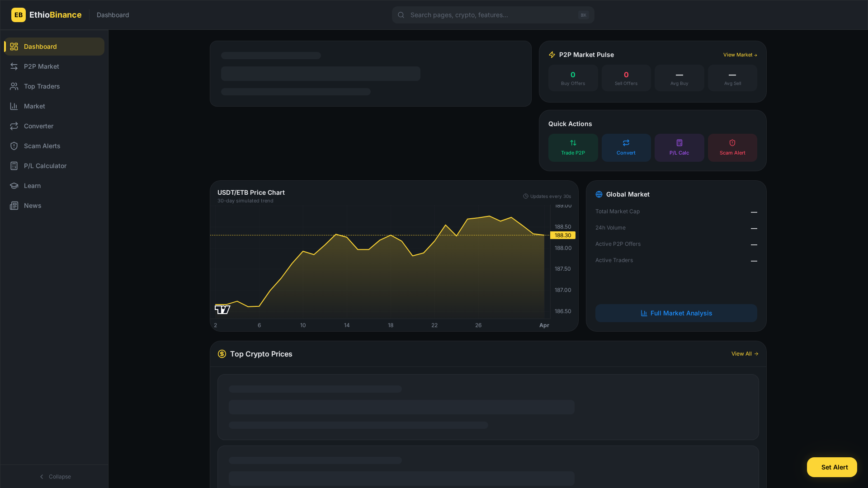Open the Converter icon in the sidebar
Image resolution: width=868 pixels, height=488 pixels.
pos(14,126)
